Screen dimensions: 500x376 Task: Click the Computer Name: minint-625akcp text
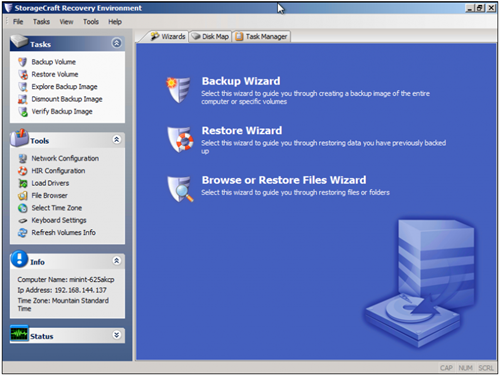pos(66,280)
